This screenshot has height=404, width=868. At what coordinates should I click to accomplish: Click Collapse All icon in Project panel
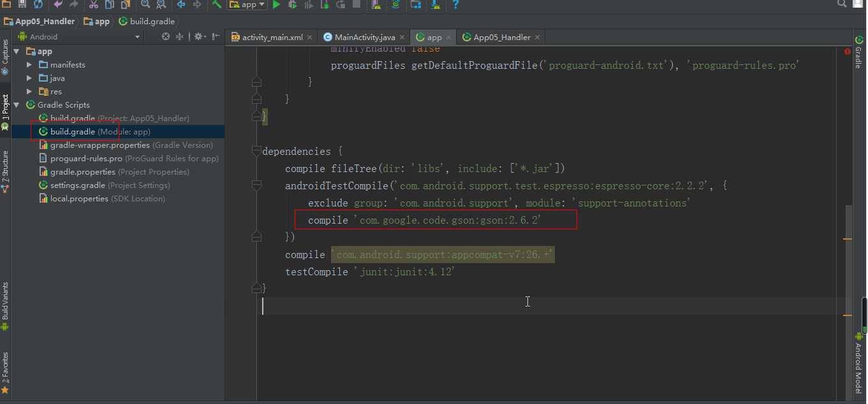tap(179, 36)
